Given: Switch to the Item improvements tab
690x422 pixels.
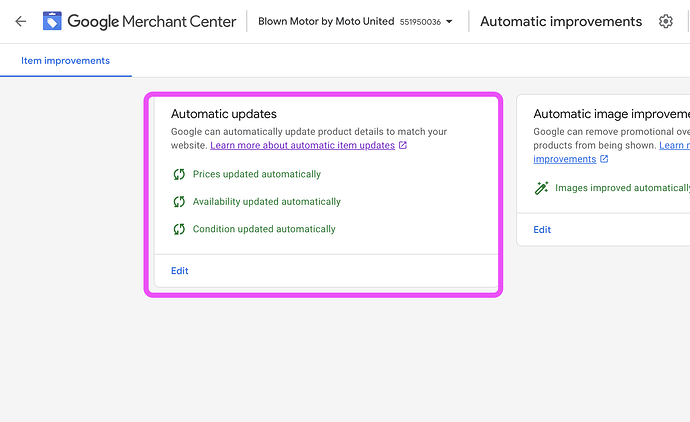Looking at the screenshot, I should [x=65, y=61].
